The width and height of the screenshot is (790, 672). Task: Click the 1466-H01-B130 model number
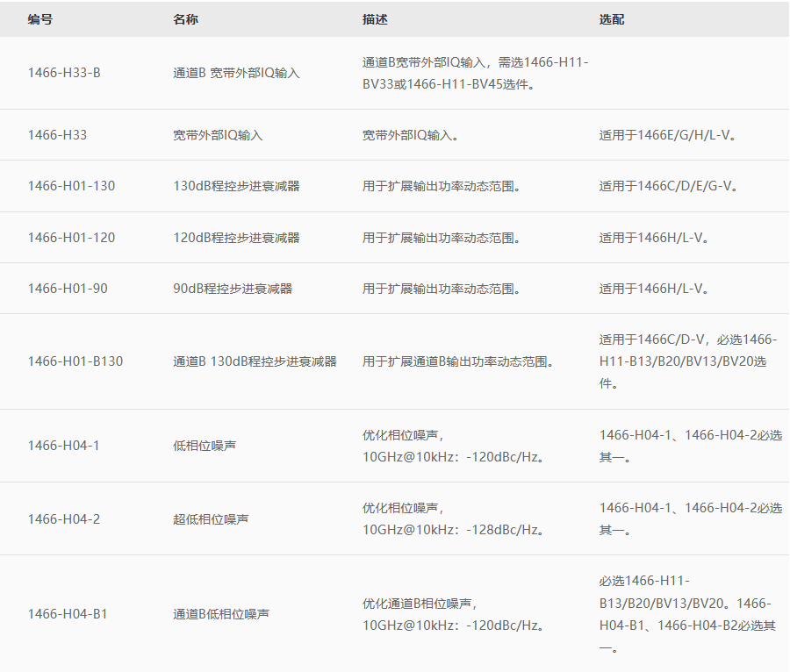(x=75, y=361)
